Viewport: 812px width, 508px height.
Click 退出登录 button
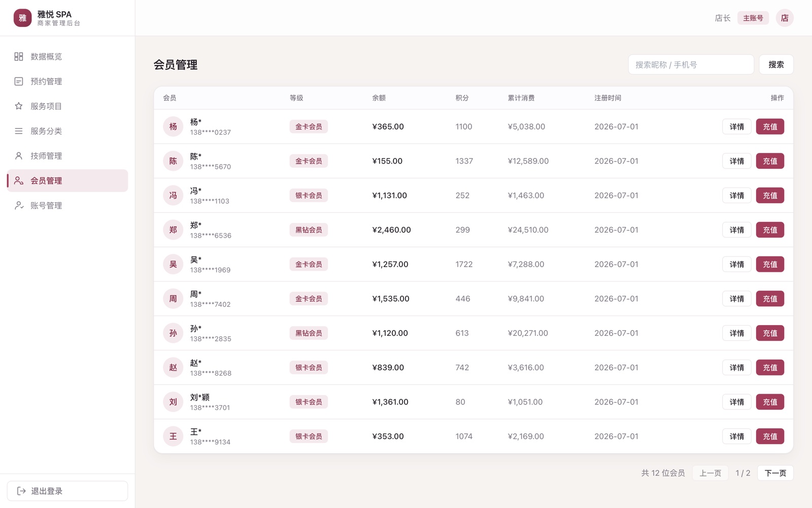67,491
